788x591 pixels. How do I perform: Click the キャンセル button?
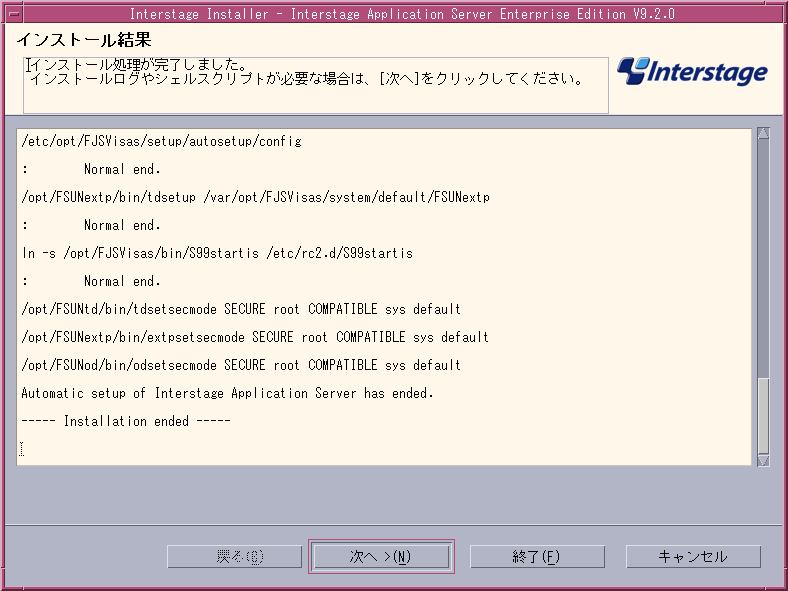click(x=693, y=556)
